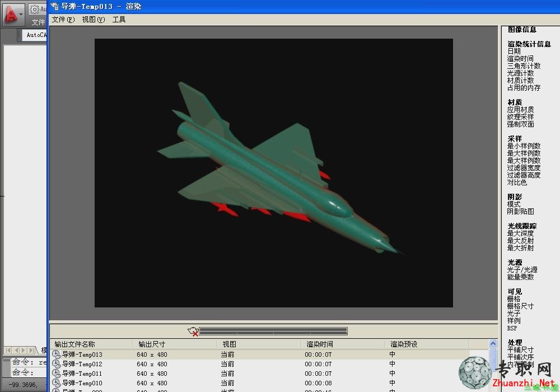Click the icon beside 导弹-Temp013 row

point(57,354)
